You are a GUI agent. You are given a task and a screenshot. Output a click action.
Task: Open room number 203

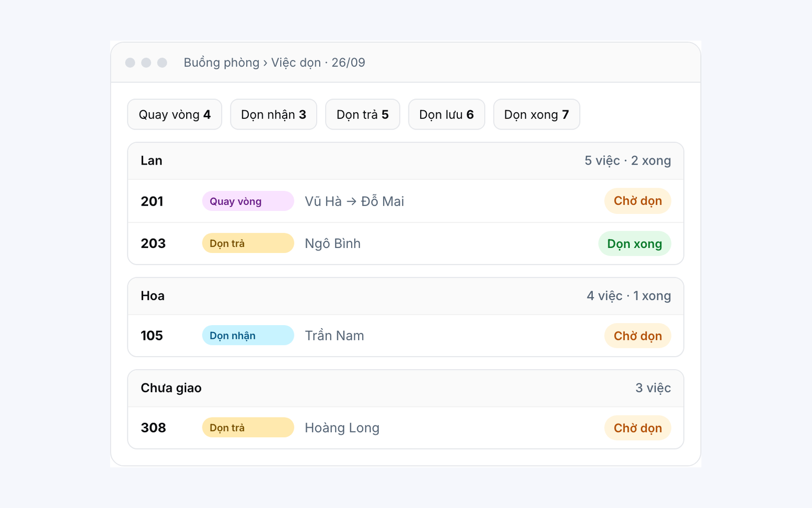pos(153,243)
